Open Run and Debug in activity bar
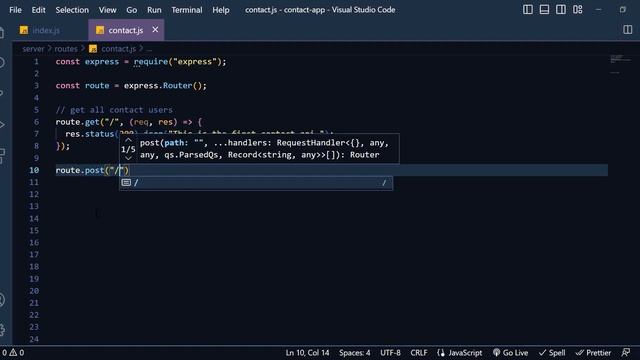The height and width of the screenshot is (360, 640). point(2,124)
